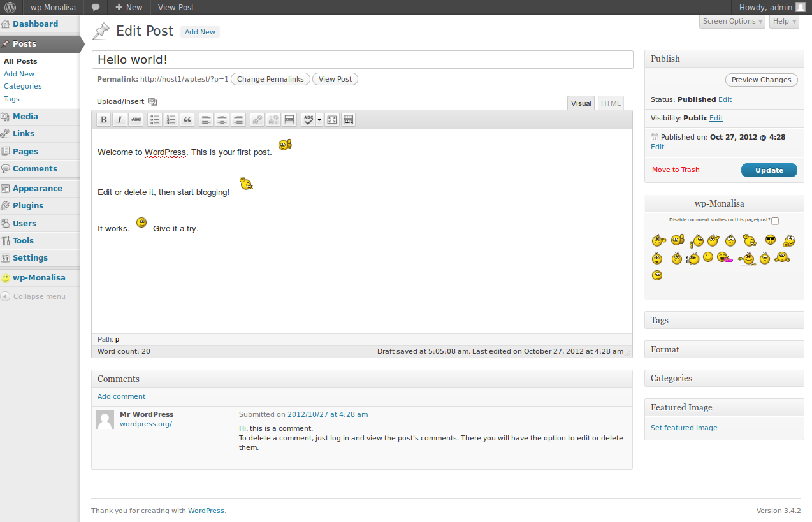This screenshot has width=812, height=522.
Task: Insert the sunglasses smiley
Action: tap(771, 240)
